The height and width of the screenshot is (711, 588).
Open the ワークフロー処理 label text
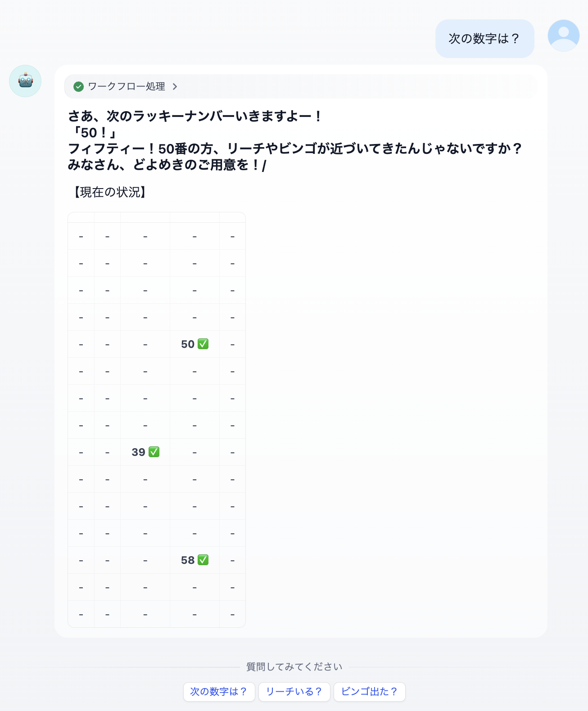click(127, 86)
